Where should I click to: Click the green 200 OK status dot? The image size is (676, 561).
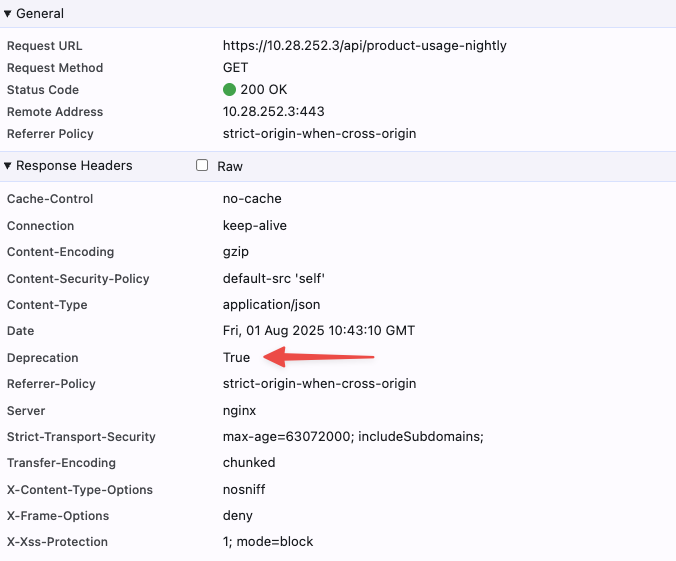229,90
